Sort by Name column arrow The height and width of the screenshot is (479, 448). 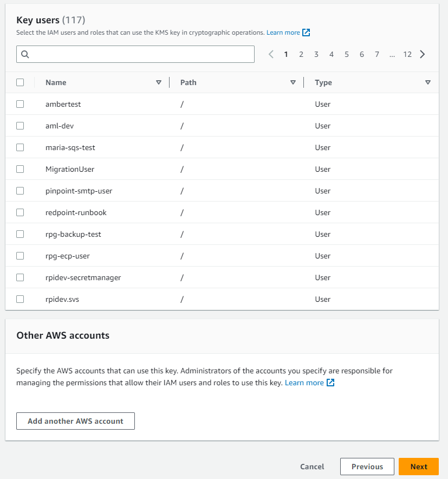click(159, 82)
